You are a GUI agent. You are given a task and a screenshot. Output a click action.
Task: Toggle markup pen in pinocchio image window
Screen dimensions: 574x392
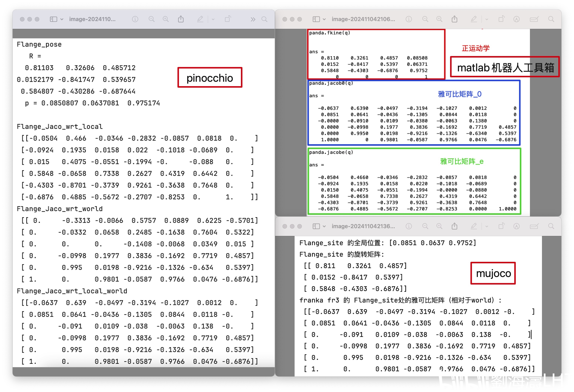pyautogui.click(x=200, y=19)
